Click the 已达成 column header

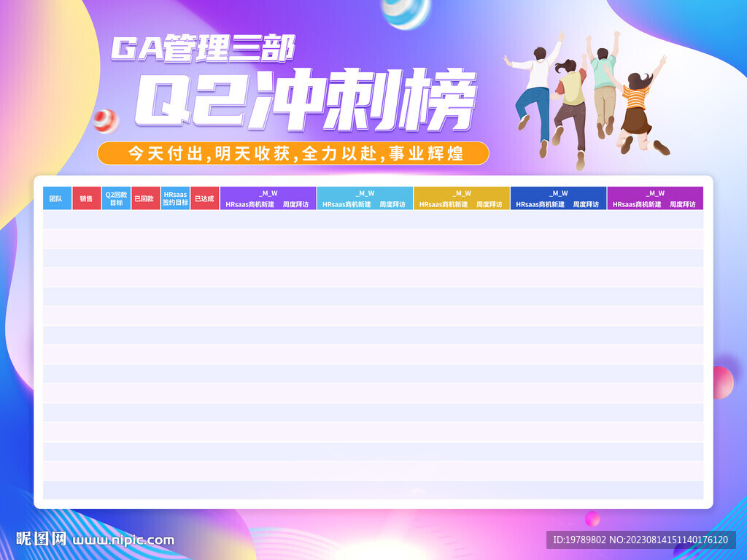204,198
